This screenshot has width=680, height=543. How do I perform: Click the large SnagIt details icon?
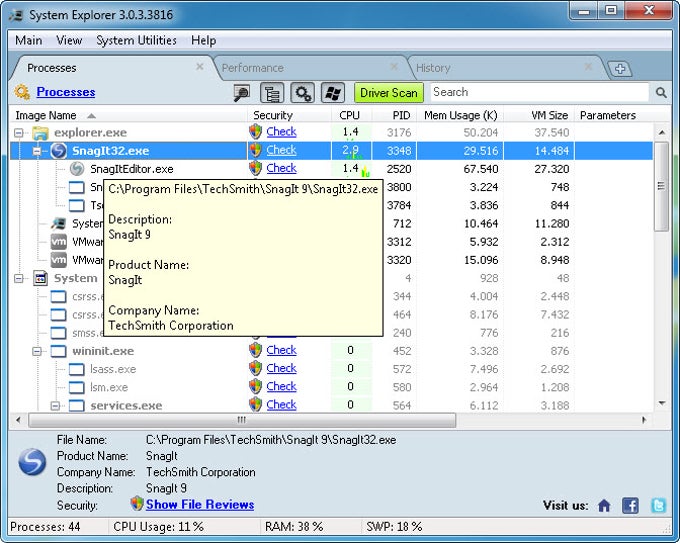tap(32, 462)
